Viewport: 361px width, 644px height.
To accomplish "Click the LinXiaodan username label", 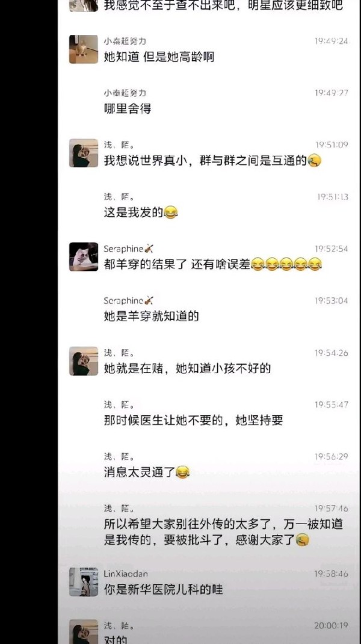I will [x=126, y=574].
